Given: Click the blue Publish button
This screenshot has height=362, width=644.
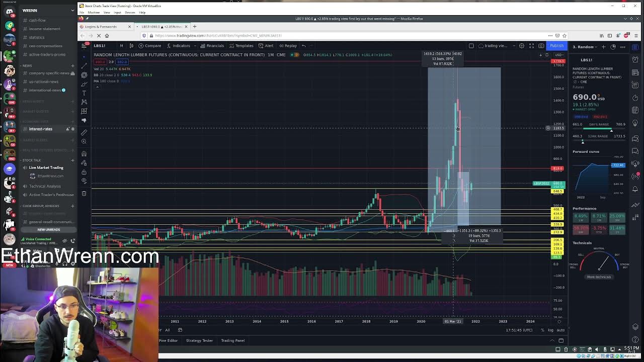Looking at the screenshot, I should click(x=556, y=46).
